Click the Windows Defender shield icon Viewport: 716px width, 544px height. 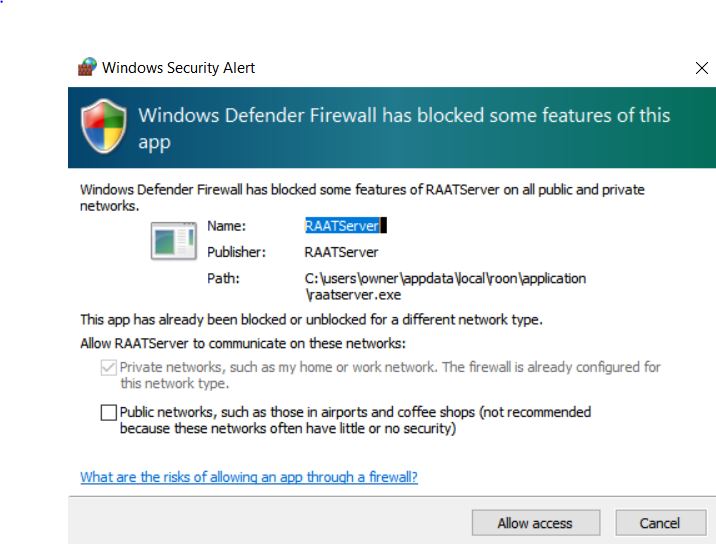[104, 128]
